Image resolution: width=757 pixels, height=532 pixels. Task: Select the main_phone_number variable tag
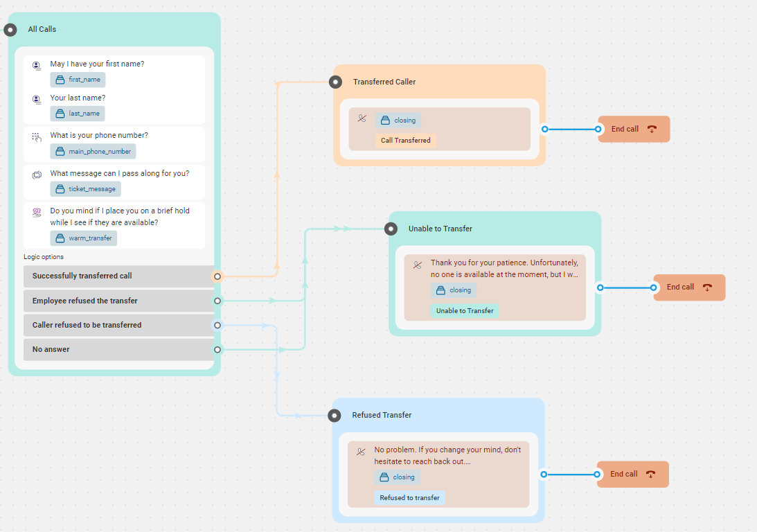click(93, 151)
